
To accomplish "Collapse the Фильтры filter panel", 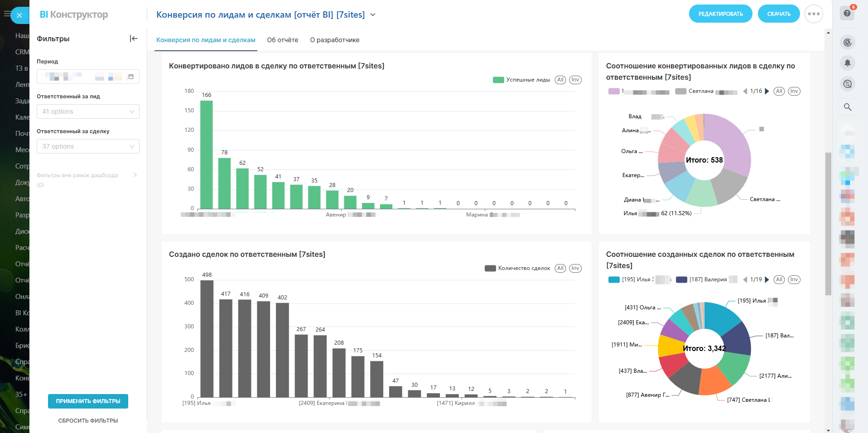I will coord(134,38).
